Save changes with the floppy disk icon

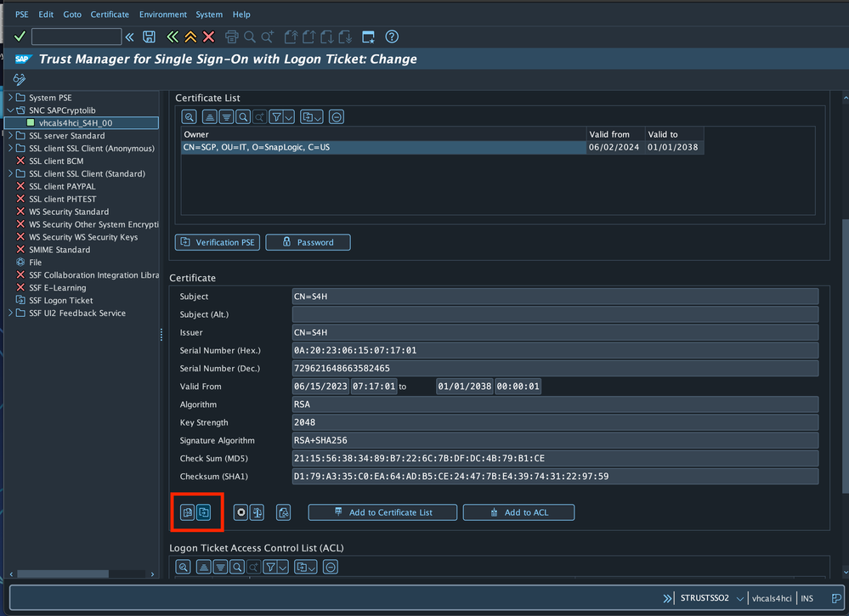(x=149, y=37)
